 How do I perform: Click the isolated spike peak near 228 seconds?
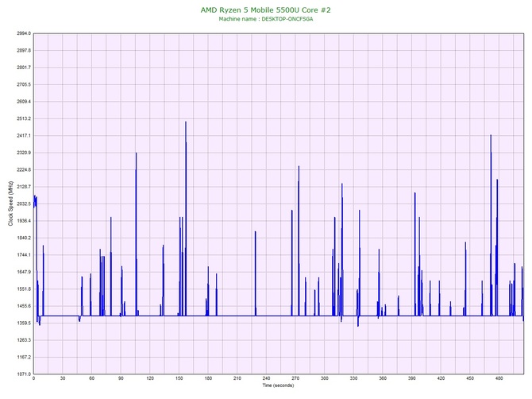(256, 232)
